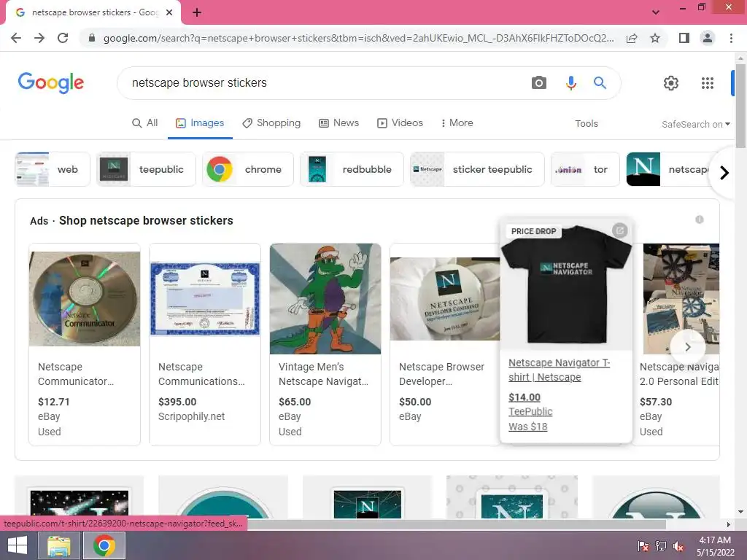Viewport: 747px width, 560px height.
Task: Click the $14.00 price link
Action: [524, 397]
